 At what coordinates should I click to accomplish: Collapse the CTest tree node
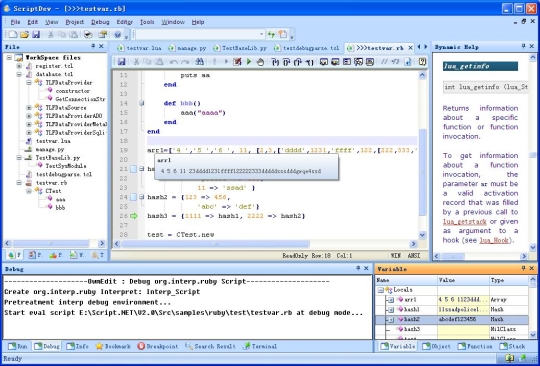coord(29,191)
